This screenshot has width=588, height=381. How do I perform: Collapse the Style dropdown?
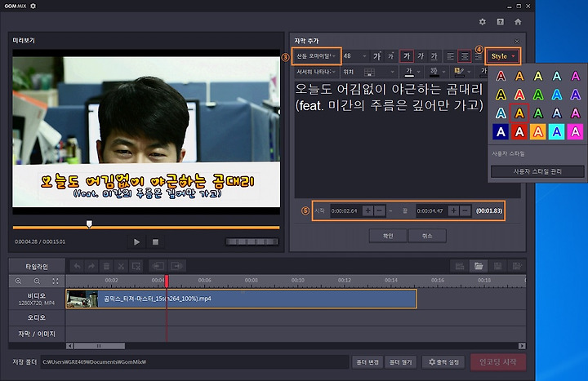pos(504,56)
